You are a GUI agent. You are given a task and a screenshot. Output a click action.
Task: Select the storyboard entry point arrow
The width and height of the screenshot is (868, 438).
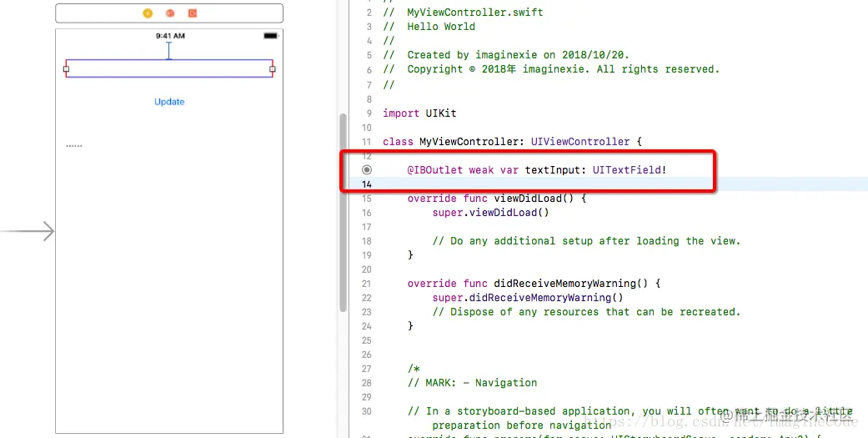pyautogui.click(x=28, y=231)
